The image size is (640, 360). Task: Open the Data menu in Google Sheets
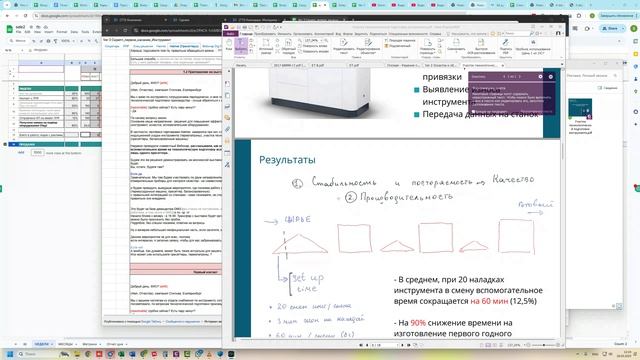(74, 32)
